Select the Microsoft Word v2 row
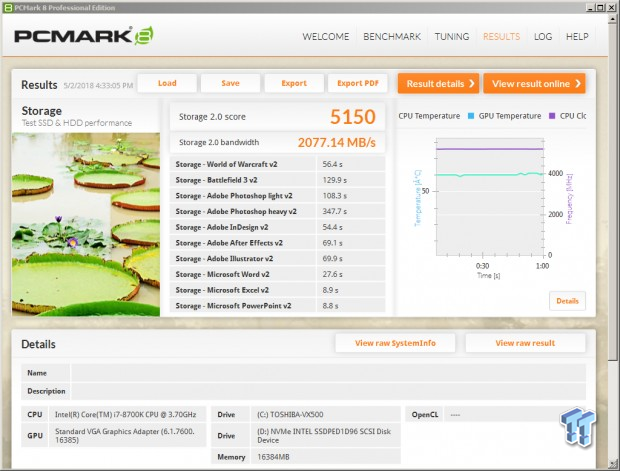620x471 pixels. coord(278,274)
